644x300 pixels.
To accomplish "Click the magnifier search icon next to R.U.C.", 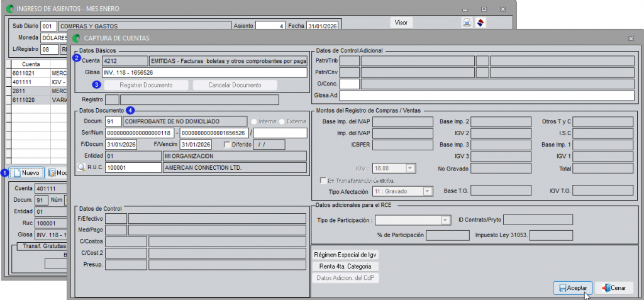I will pos(81,168).
